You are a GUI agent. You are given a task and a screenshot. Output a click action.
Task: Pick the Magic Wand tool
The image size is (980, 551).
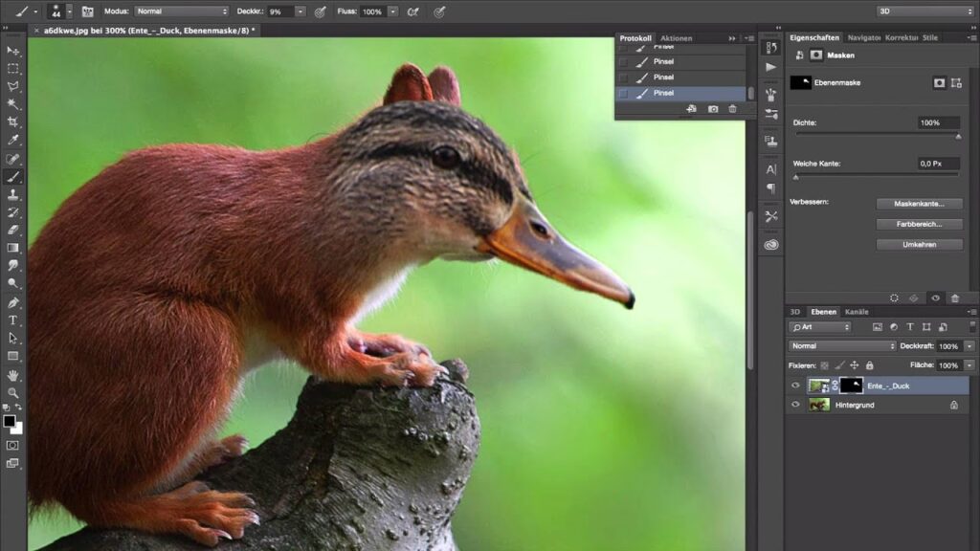(x=12, y=104)
